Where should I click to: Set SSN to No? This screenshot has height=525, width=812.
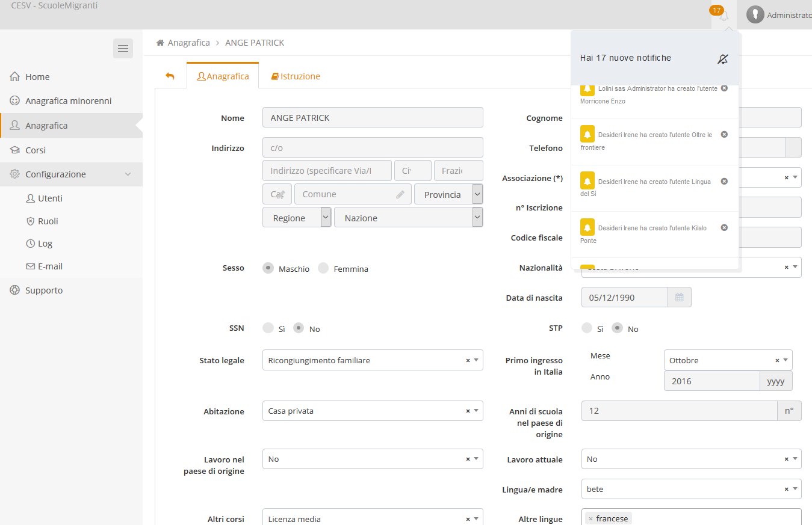pos(299,328)
